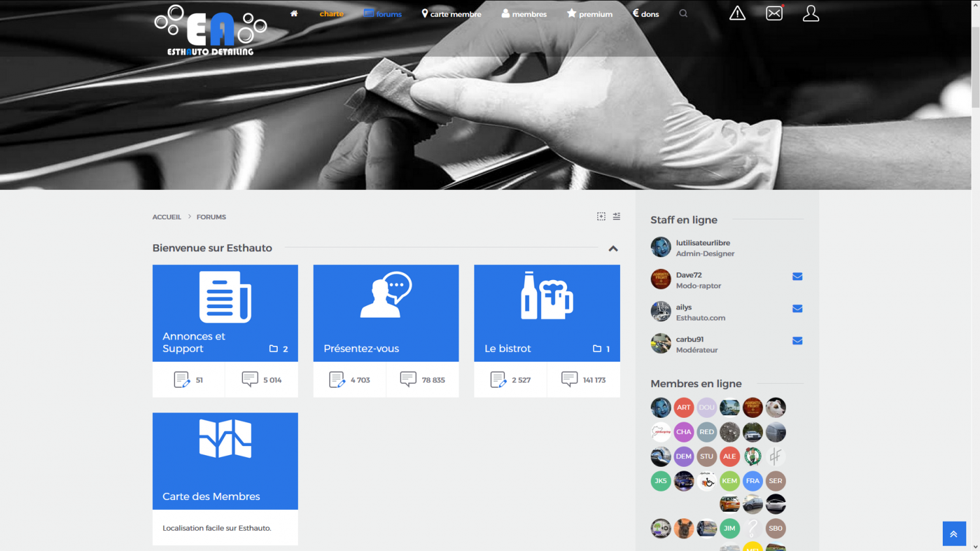Viewport: 980px width, 551px height.
Task: Open the warning triangle alerts icon
Action: (x=737, y=14)
